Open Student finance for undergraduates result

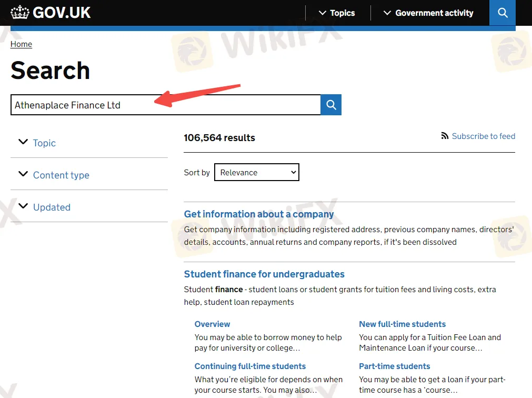point(264,274)
